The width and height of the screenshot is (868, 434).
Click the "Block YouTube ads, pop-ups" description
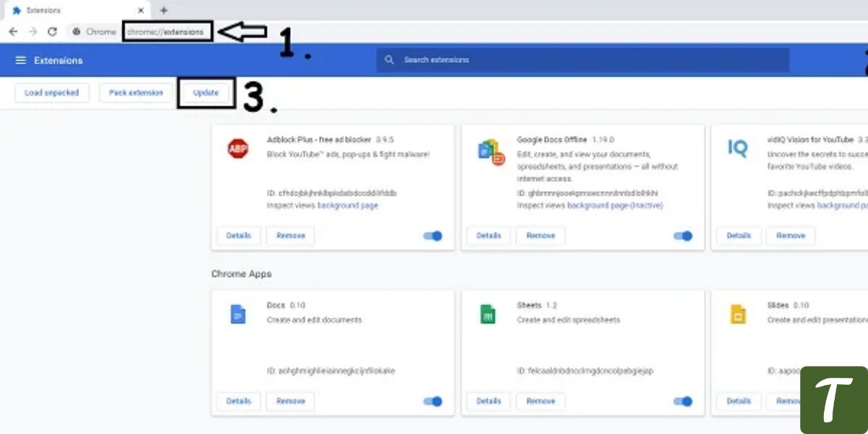pyautogui.click(x=349, y=154)
